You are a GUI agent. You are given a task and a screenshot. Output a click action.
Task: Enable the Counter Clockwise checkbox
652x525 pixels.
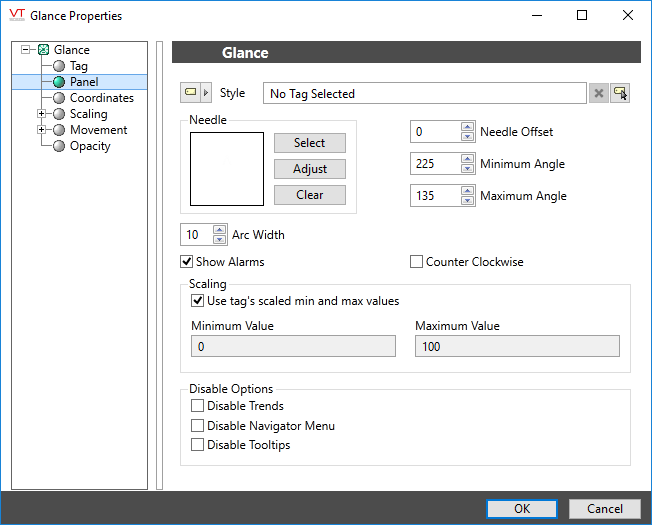coord(417,262)
